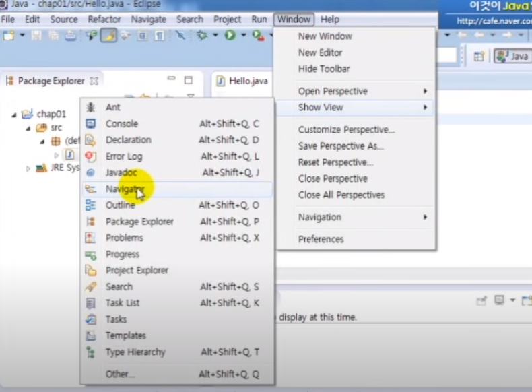532x392 pixels.
Task: Open the Refactor menu
Action: [104, 20]
